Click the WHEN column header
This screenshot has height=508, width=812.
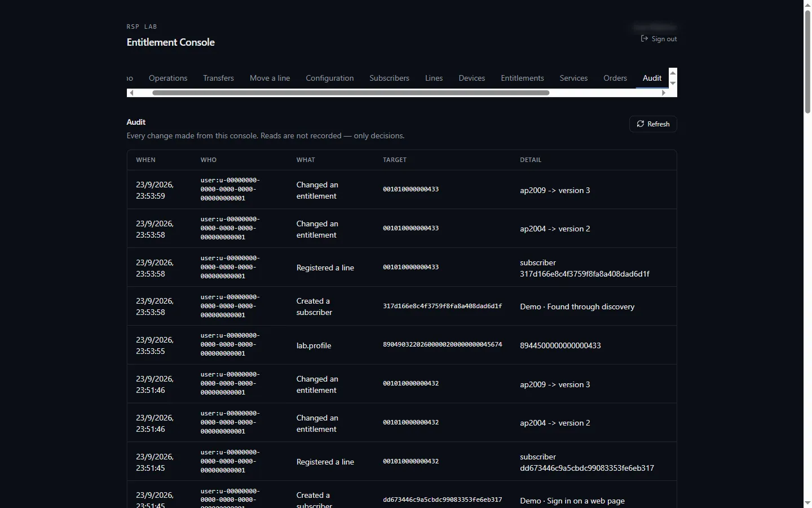(145, 160)
